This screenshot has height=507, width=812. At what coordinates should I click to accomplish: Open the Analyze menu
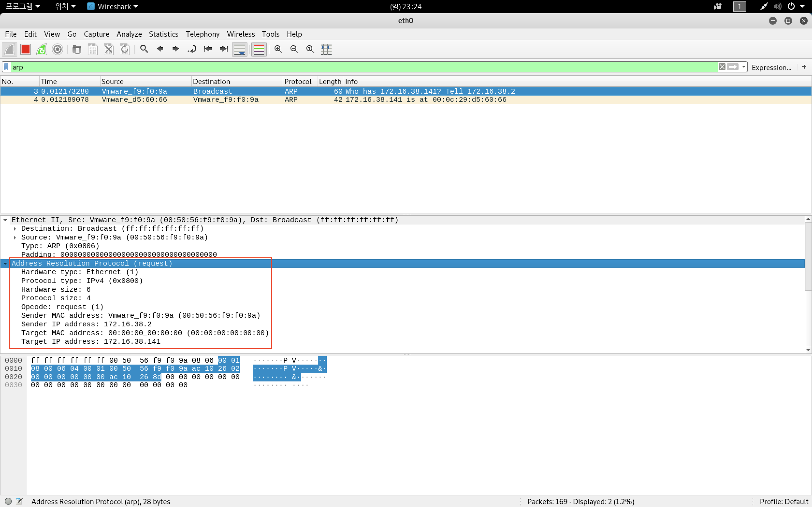[x=129, y=34]
